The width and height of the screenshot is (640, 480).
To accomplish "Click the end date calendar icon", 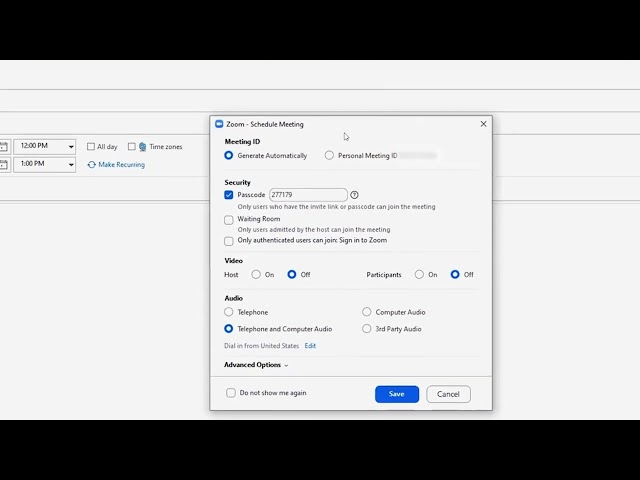I will 4,165.
